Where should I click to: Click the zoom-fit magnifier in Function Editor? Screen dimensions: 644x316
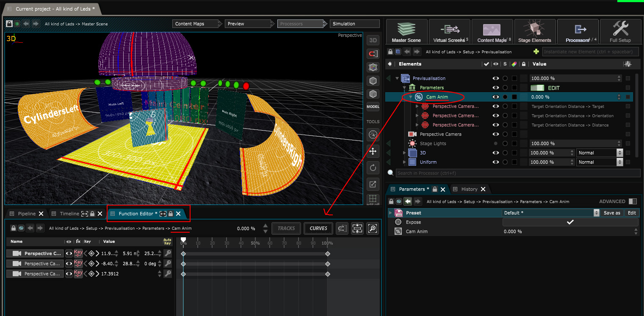tap(372, 228)
